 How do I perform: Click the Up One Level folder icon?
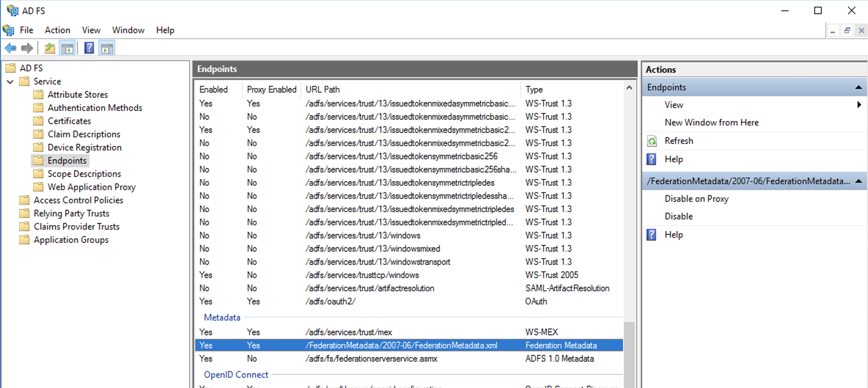(x=50, y=48)
